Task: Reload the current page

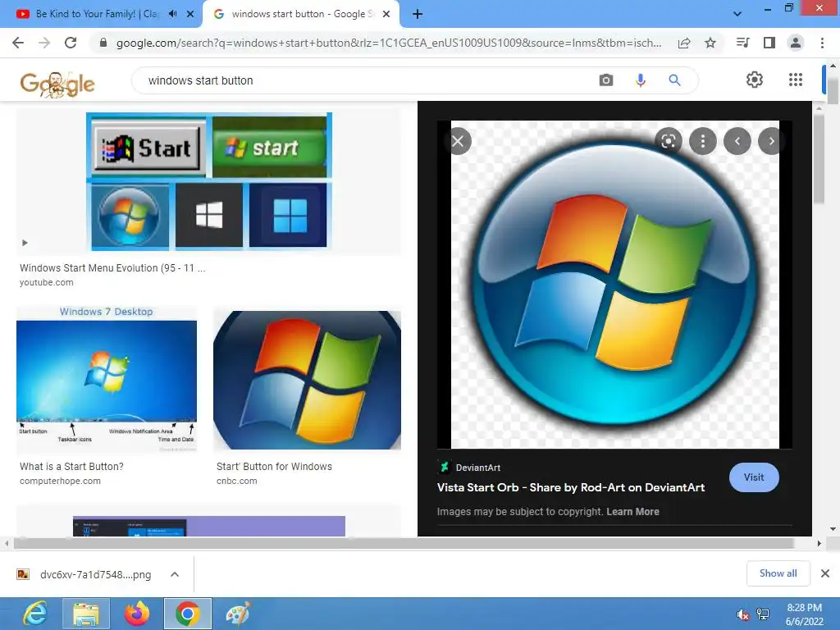Action: (71, 43)
